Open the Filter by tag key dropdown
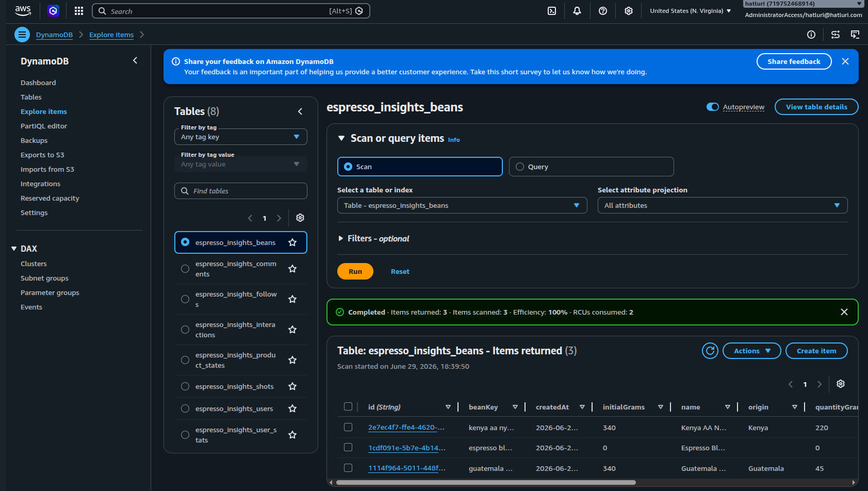The image size is (868, 491). [241, 137]
